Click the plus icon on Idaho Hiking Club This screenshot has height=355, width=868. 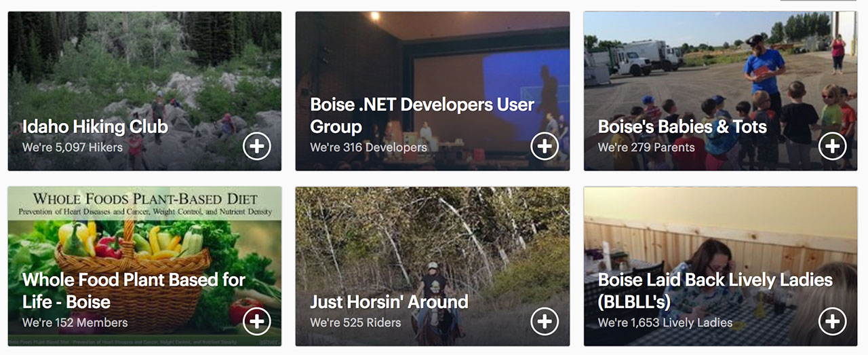pyautogui.click(x=256, y=146)
